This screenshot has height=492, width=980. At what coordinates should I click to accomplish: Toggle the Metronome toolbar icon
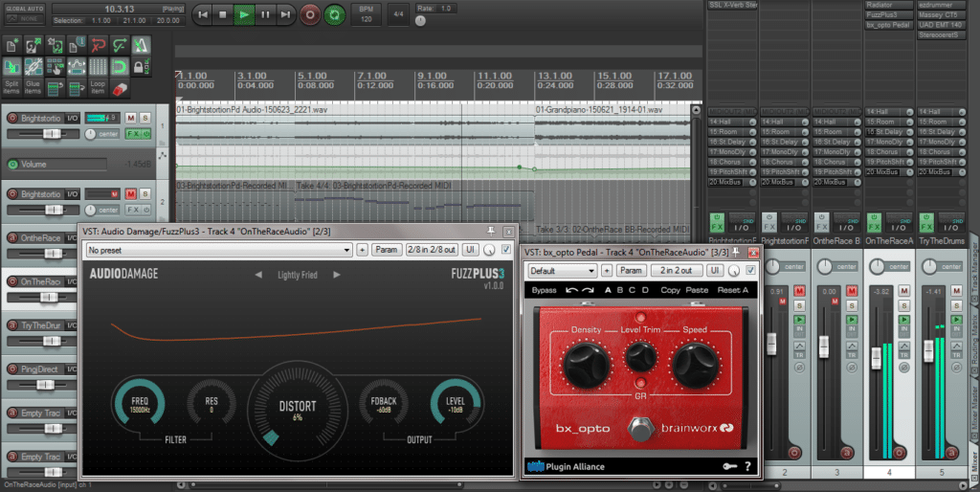[141, 45]
